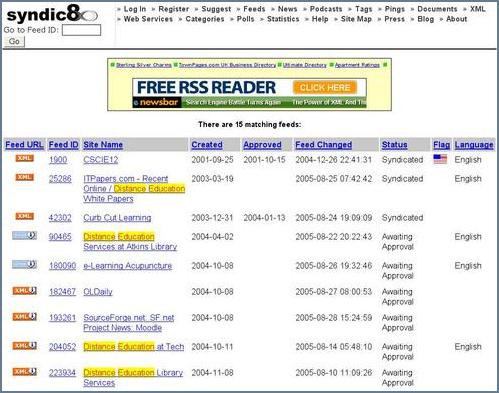Sort by the Feed URL column header
499x393 pixels.
tap(24, 145)
